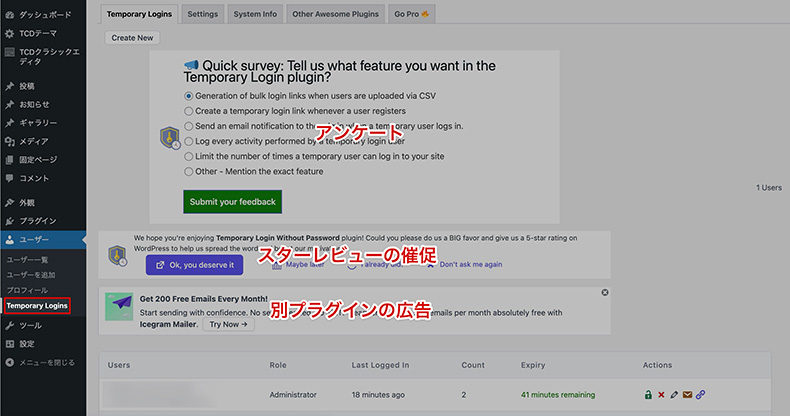Open プロフィール submenu item
790x416 pixels.
click(x=27, y=290)
